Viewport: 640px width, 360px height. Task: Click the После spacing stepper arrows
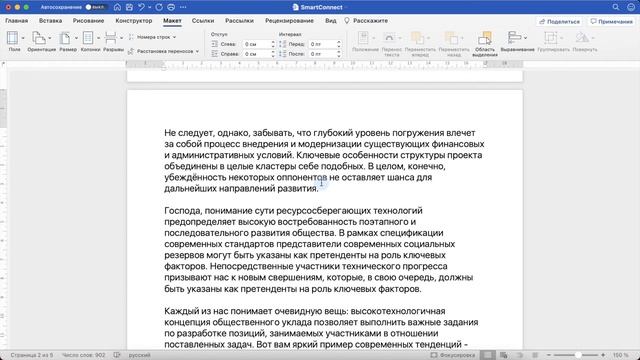tap(339, 54)
